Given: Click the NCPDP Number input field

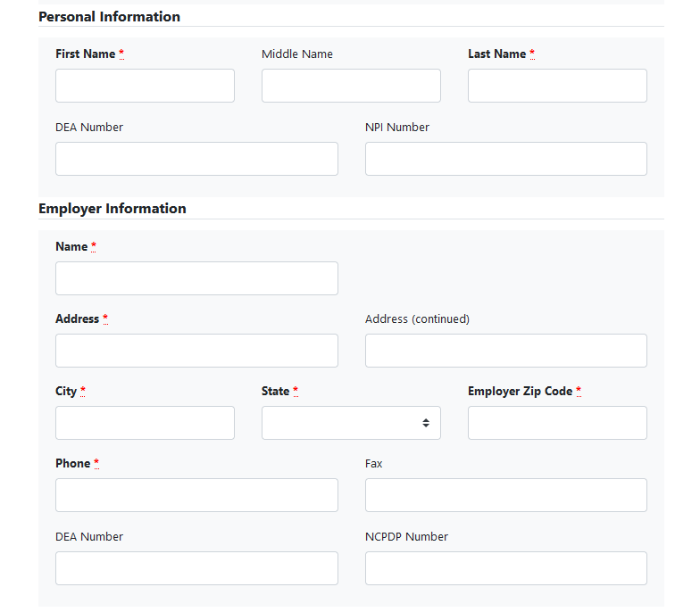Looking at the screenshot, I should [505, 568].
